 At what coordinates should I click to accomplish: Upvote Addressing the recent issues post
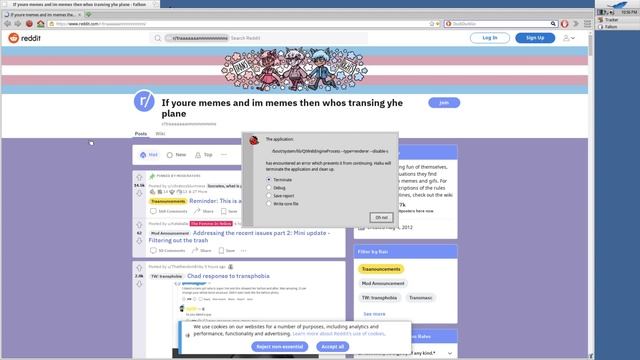(139, 225)
